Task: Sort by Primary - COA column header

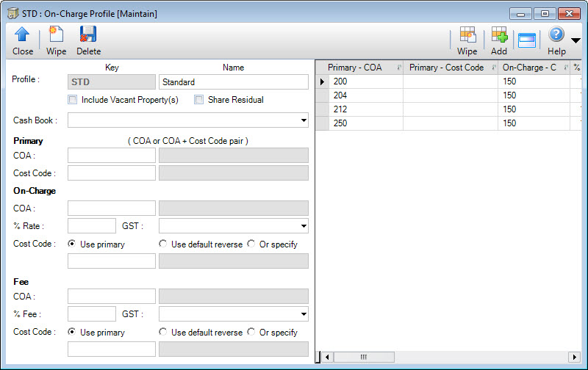Action: (x=359, y=68)
